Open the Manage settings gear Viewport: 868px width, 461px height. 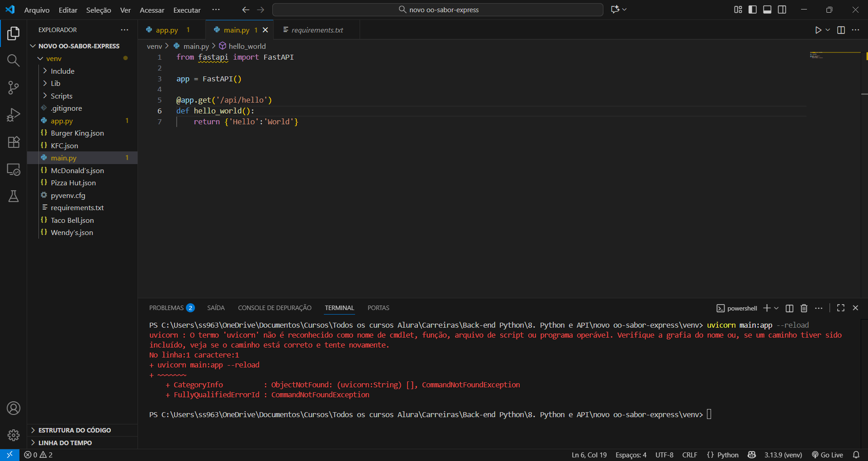tap(13, 435)
